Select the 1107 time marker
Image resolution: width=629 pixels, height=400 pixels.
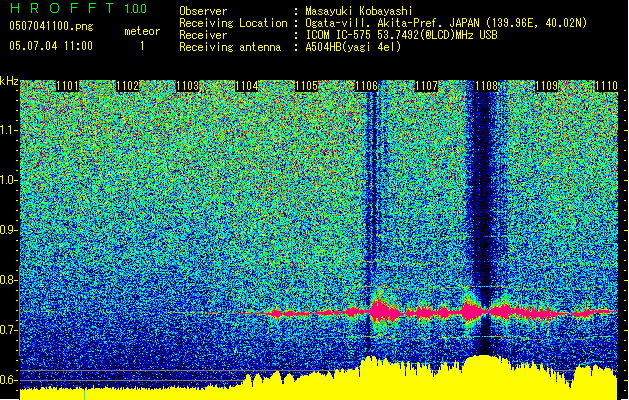tap(426, 86)
